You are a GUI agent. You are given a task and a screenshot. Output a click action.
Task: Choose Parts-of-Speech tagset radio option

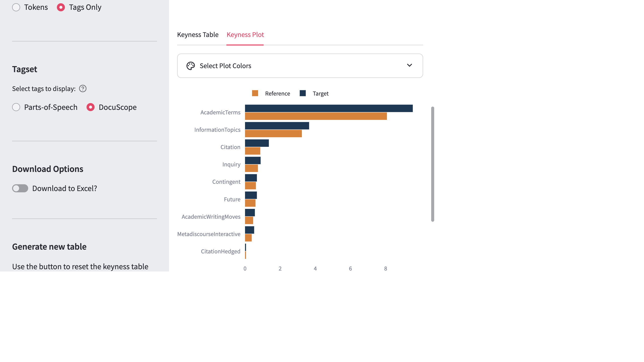16,107
